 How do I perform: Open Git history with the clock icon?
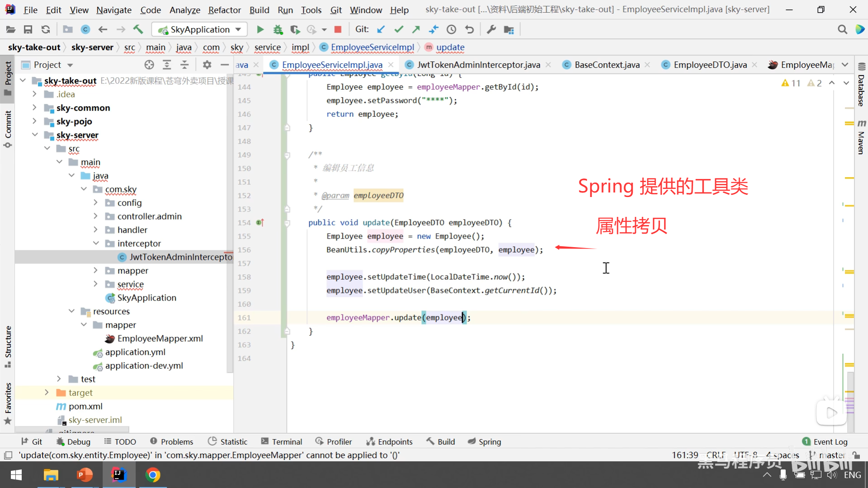point(451,29)
